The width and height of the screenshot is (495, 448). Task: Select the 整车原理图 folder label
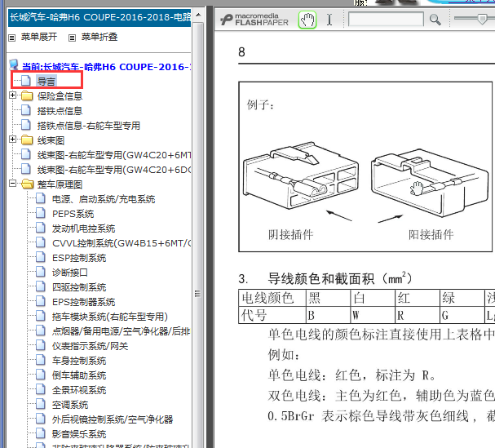coord(60,184)
